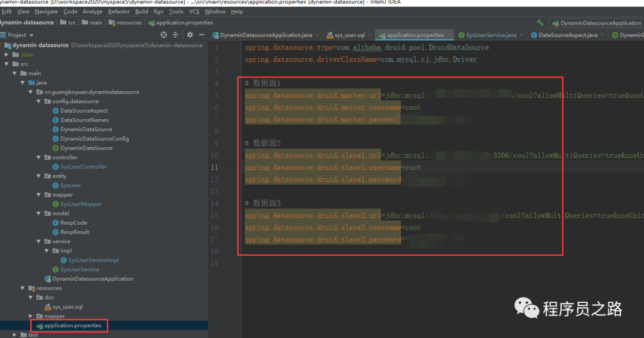This screenshot has width=644, height=338.
Task: Open the Run menu
Action: pos(158,11)
